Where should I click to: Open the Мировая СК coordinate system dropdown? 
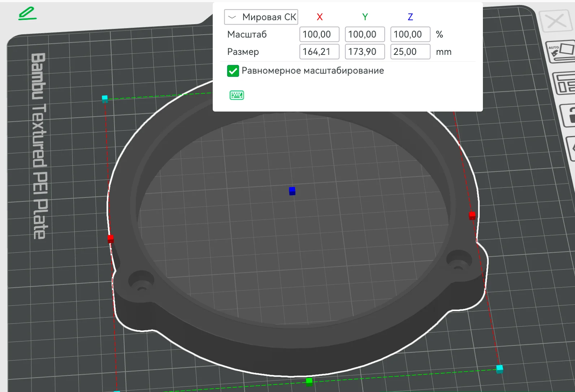(261, 17)
